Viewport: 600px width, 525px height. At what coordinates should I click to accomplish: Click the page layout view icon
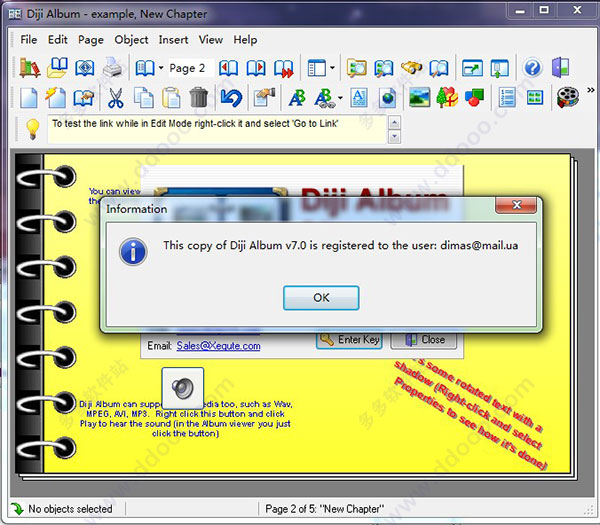tap(316, 68)
